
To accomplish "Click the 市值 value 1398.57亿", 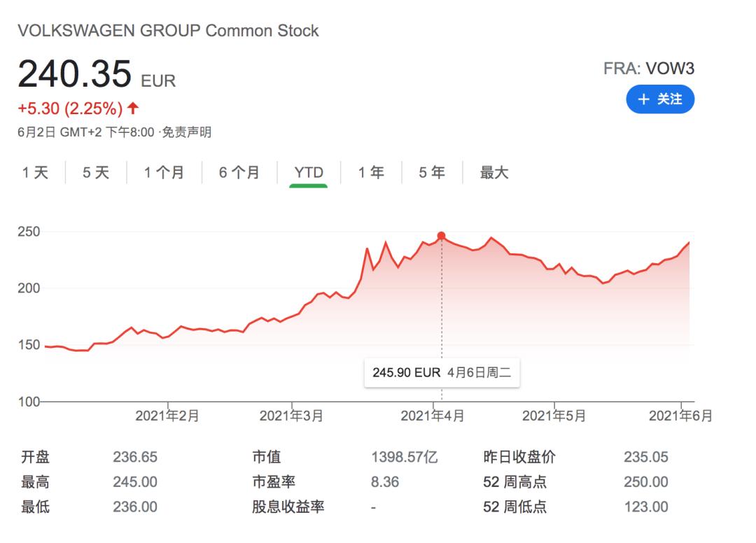I will pos(405,458).
